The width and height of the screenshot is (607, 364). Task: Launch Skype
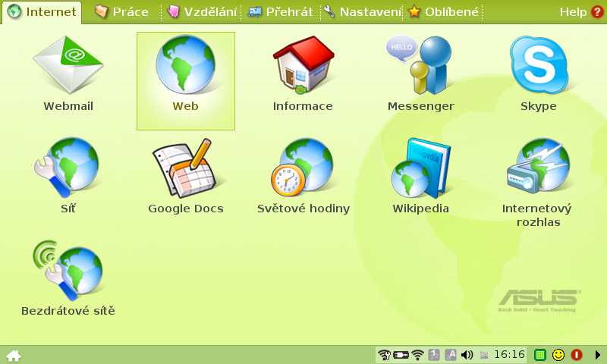(x=539, y=65)
